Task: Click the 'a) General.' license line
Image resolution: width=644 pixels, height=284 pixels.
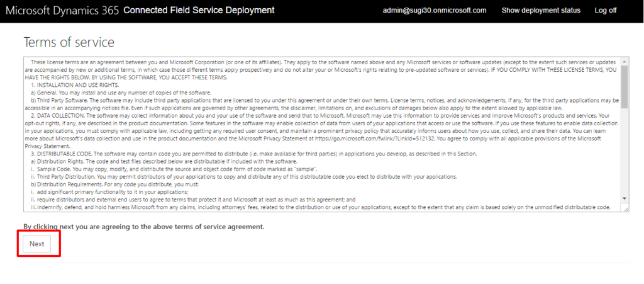Action: pos(121,93)
